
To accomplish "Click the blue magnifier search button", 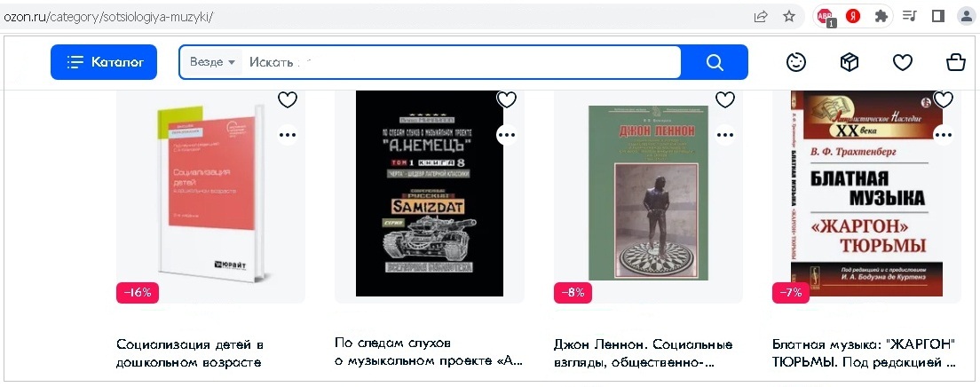I will 715,62.
